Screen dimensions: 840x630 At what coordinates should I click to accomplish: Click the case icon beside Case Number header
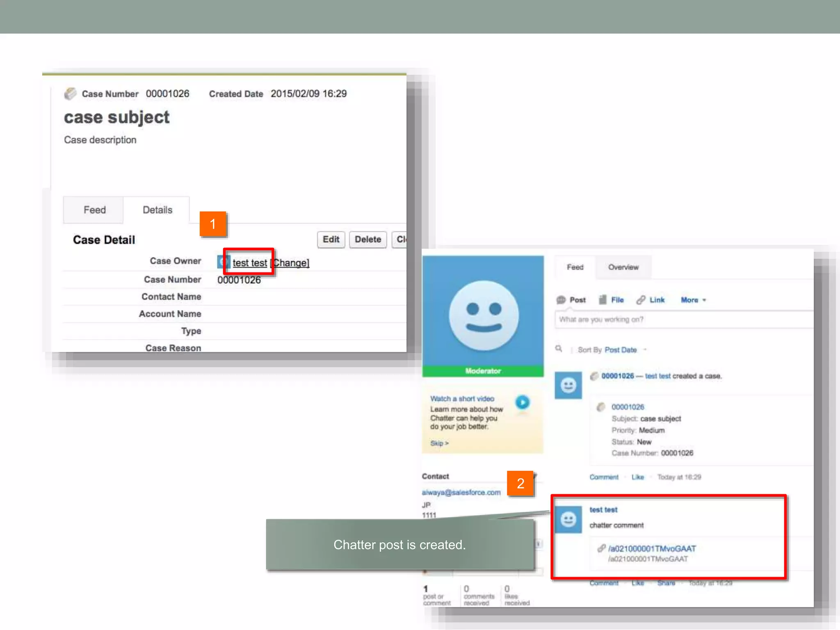pyautogui.click(x=70, y=94)
